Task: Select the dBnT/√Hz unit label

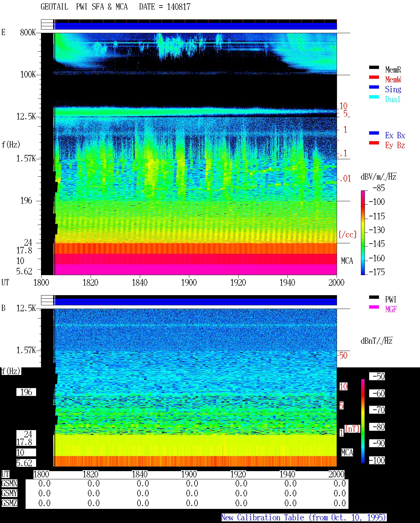Action: pos(377,341)
